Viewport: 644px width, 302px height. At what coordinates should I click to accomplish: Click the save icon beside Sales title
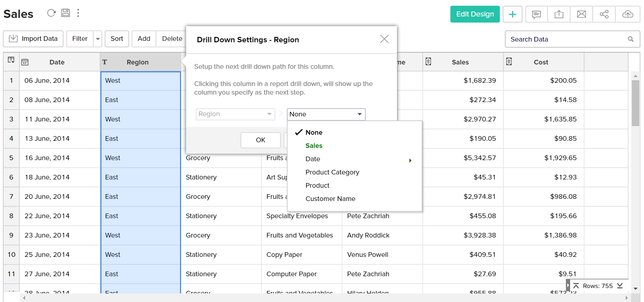66,13
